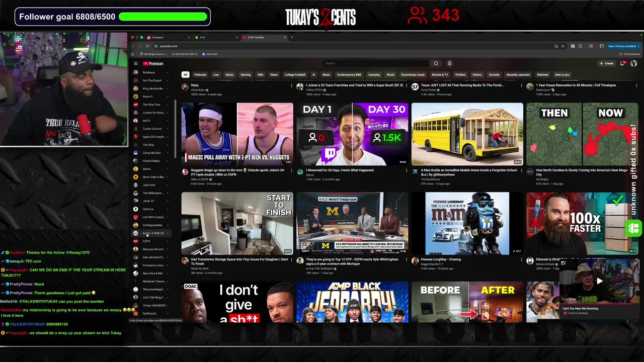This screenshot has height=362, width=644.
Task: Select the Podcasts filter chip
Action: point(200,74)
